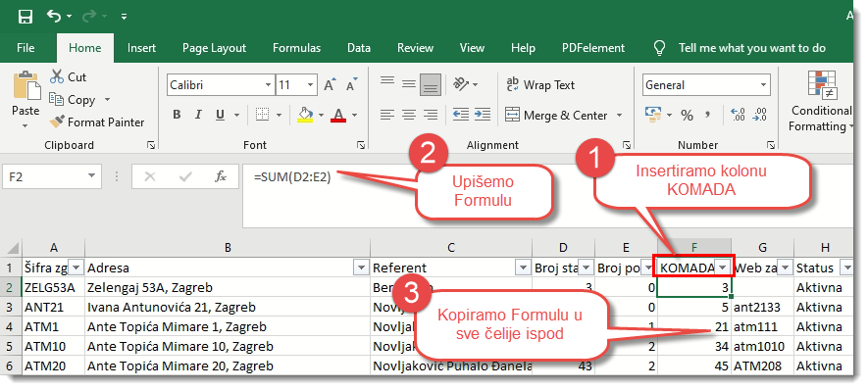Screen dimensions: 868x390
Task: Click the Cut scissors button
Action: tap(68, 76)
